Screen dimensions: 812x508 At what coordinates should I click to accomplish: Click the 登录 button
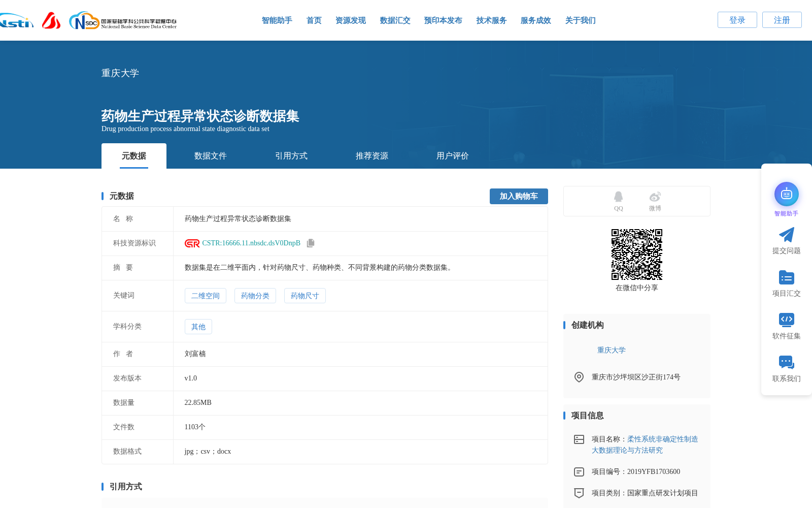pos(737,20)
